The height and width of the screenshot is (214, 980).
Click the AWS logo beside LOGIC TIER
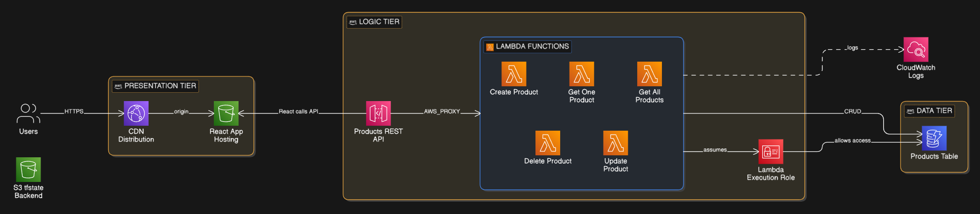pos(353,22)
